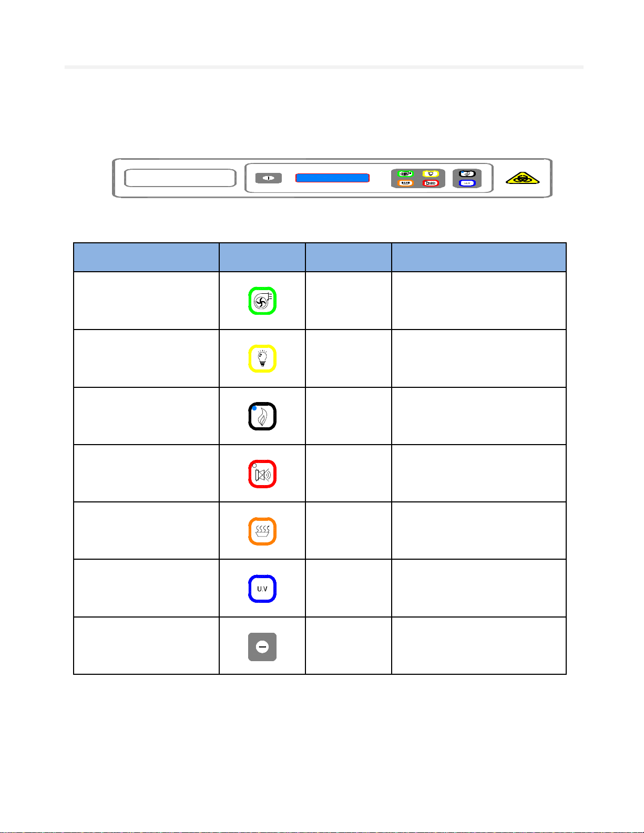The image size is (644, 833).
Task: Select the yellow light bulb icon in table
Action: tap(262, 358)
